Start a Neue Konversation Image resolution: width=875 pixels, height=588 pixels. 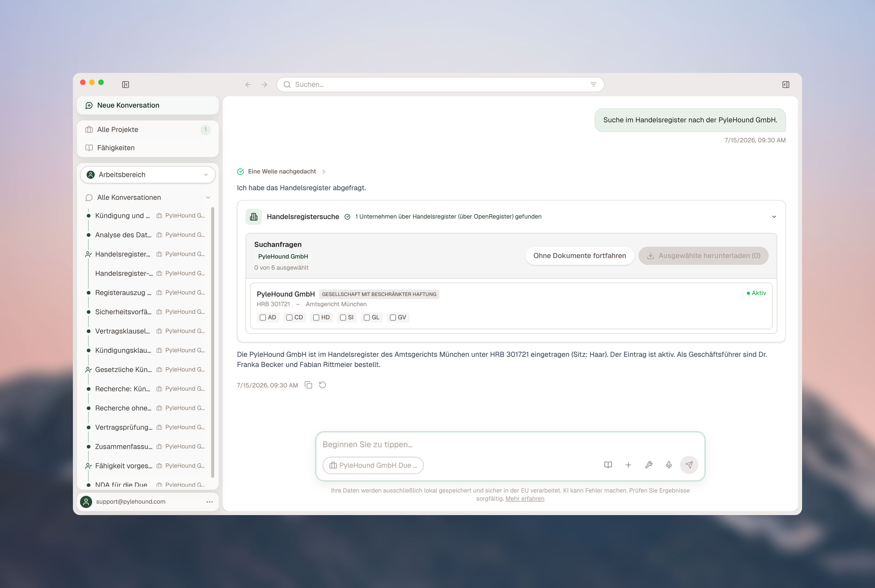(x=148, y=105)
